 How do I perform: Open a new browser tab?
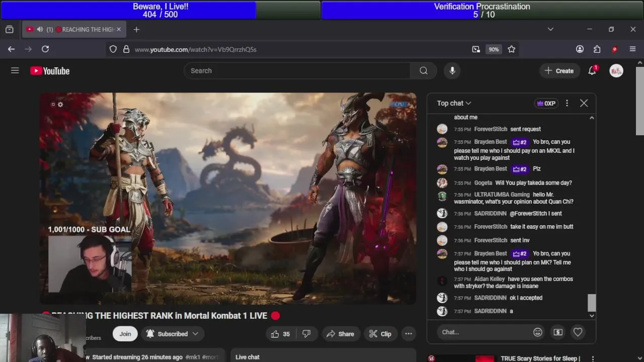[136, 30]
